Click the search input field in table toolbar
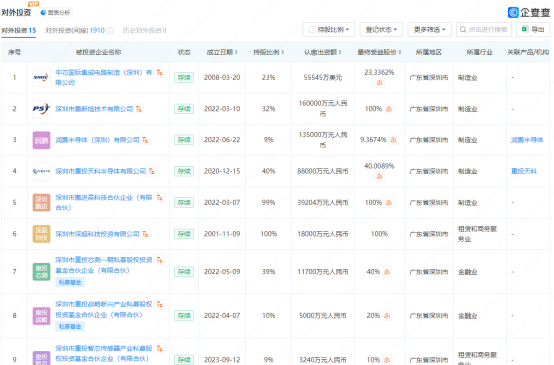The image size is (554, 365). [x=484, y=30]
